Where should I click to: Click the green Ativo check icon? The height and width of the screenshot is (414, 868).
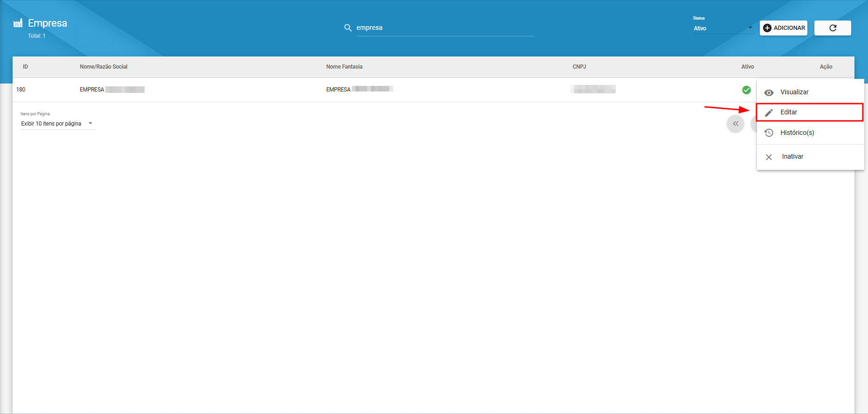(x=746, y=90)
